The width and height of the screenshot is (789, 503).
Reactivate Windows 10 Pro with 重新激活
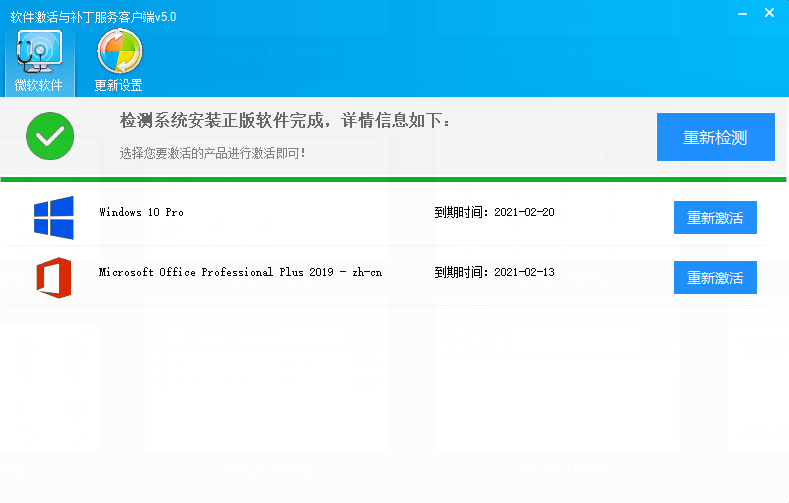coord(715,217)
